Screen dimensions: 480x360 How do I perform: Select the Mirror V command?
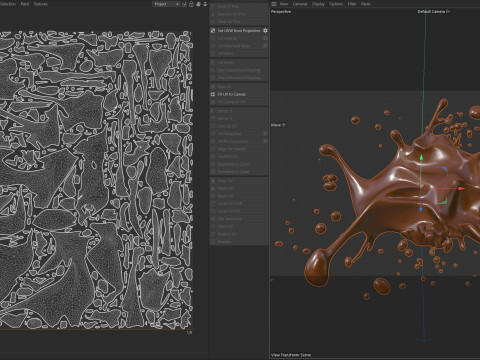click(239, 118)
